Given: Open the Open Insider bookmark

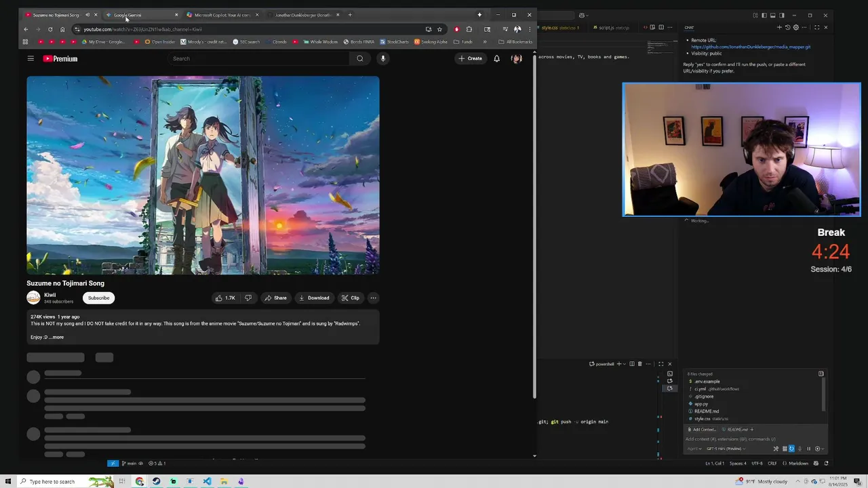Looking at the screenshot, I should (159, 42).
